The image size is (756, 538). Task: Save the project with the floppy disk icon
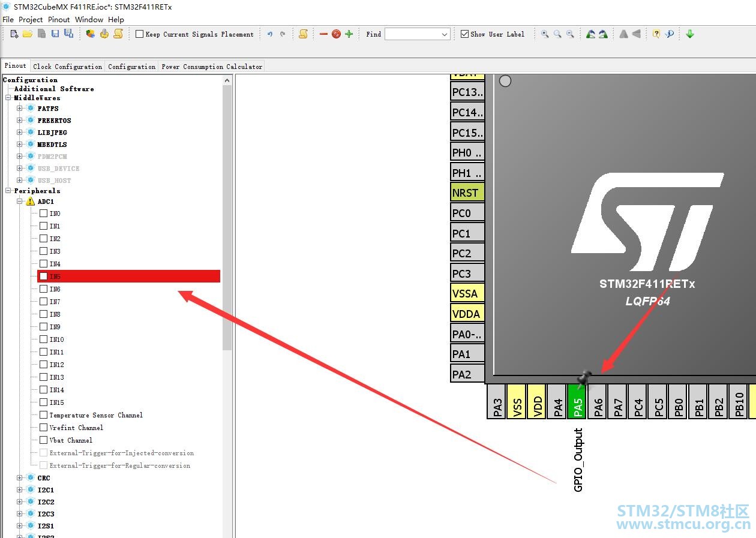pyautogui.click(x=55, y=34)
